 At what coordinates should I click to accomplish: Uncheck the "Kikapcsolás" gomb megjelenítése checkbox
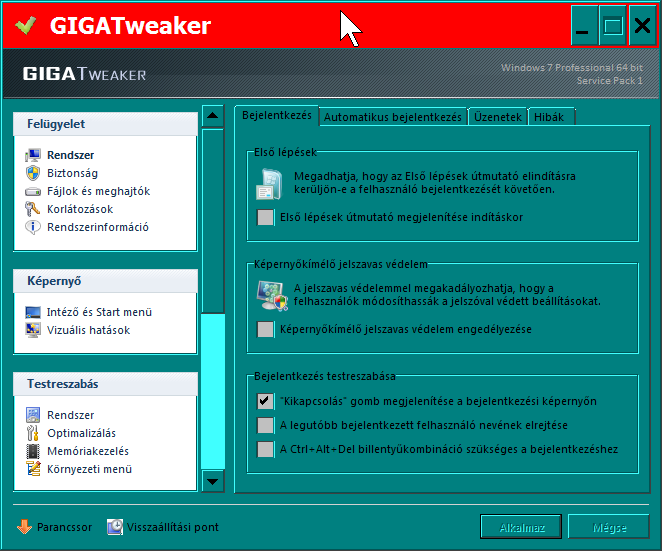coord(266,401)
